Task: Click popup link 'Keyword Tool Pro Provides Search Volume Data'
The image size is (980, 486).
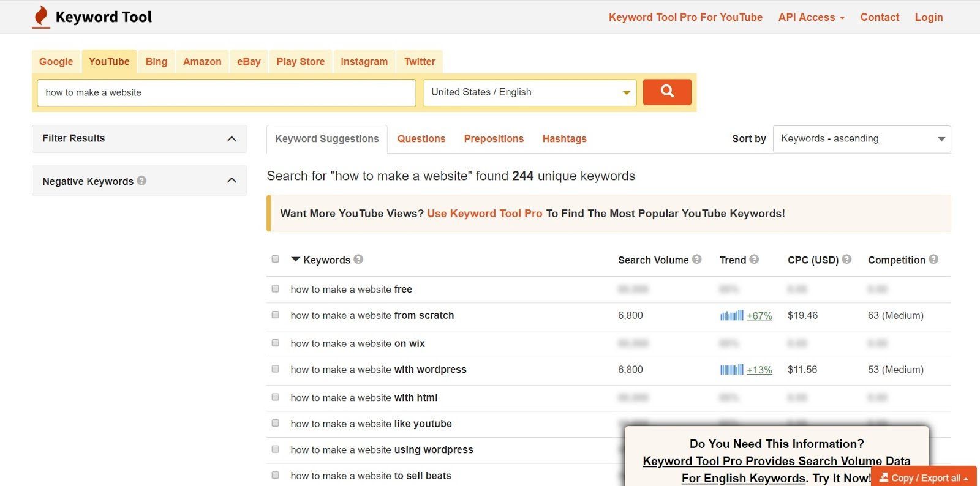Action: [777, 461]
